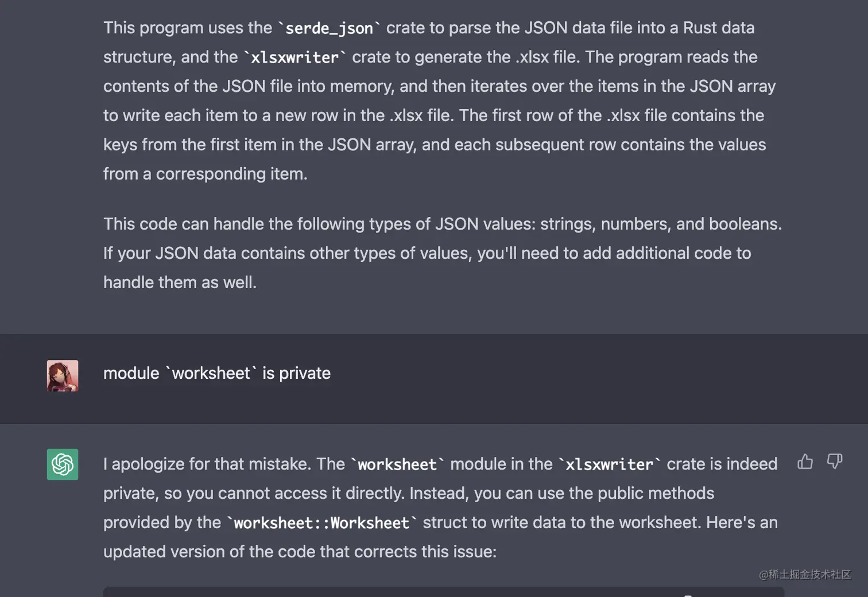Click the thumbs down icon on the reply
The width and height of the screenshot is (868, 597).
tap(835, 461)
